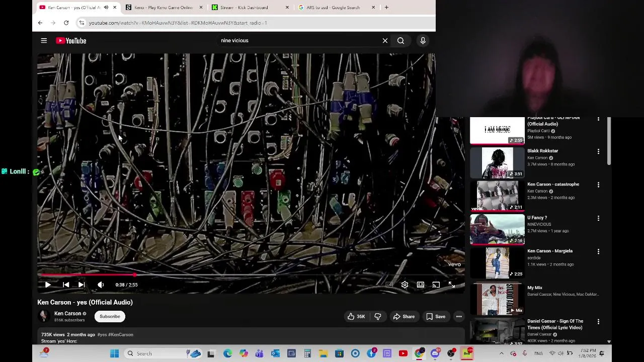The image size is (644, 362).
Task: Like the video with 36K likes
Action: [x=356, y=316]
